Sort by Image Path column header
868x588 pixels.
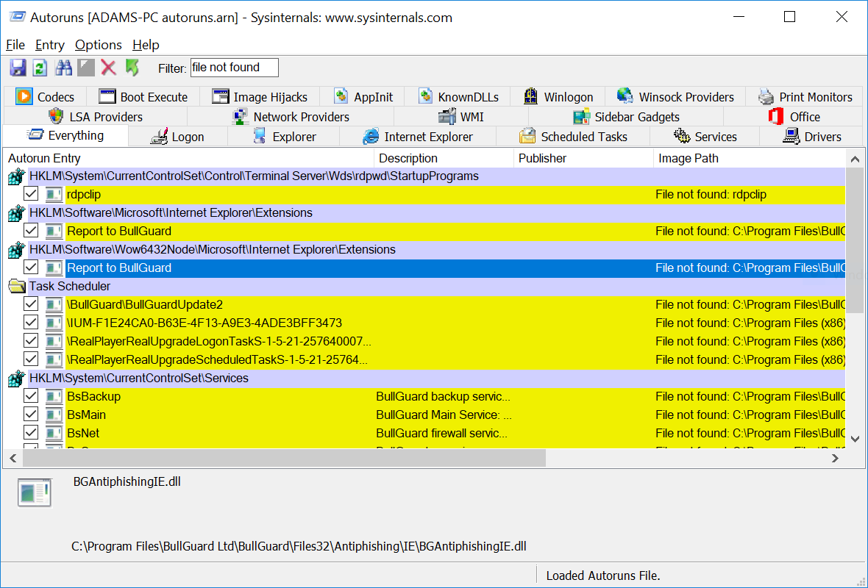coord(750,158)
